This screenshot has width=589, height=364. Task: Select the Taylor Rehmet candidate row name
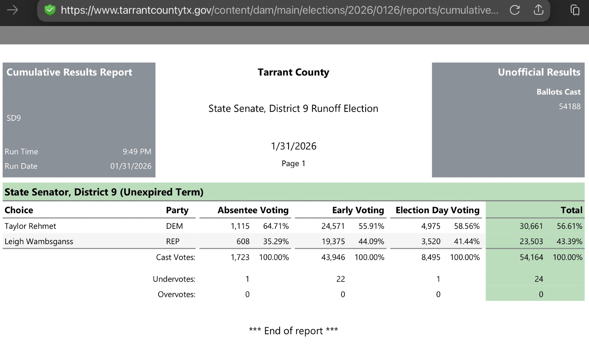(30, 226)
